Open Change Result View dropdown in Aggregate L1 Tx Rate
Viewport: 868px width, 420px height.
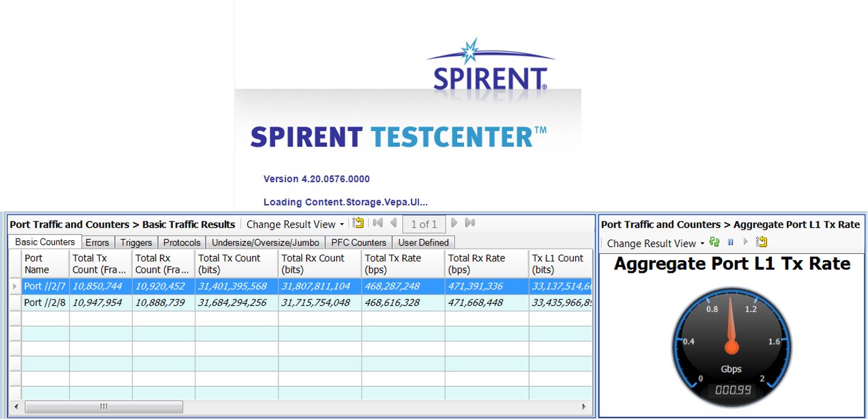coord(656,243)
